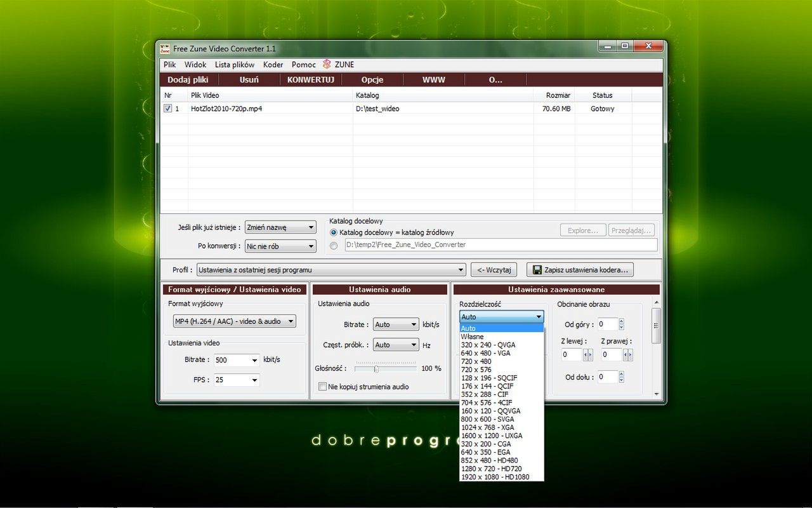
Task: Click the <- Wczytaj button
Action: click(x=494, y=270)
